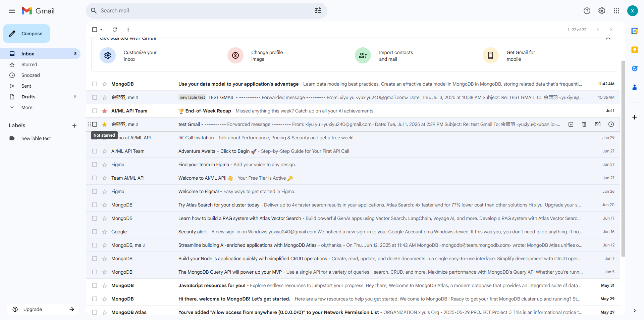Archive the hovered test Gmail email

tap(571, 124)
